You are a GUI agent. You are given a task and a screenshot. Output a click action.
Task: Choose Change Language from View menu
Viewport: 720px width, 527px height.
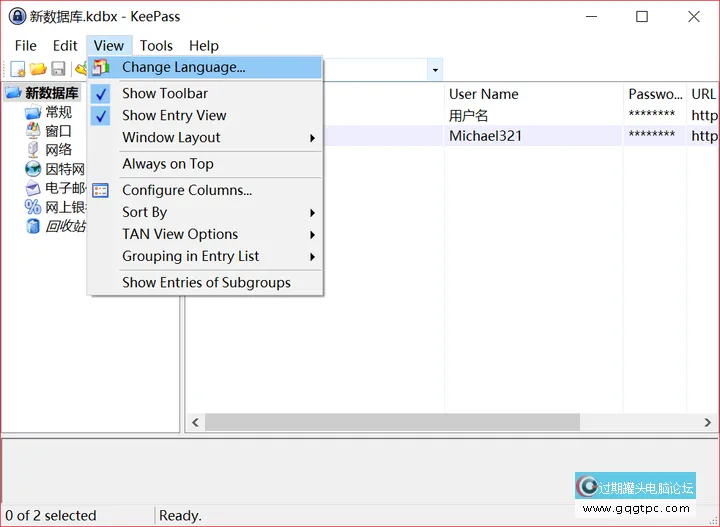183,67
